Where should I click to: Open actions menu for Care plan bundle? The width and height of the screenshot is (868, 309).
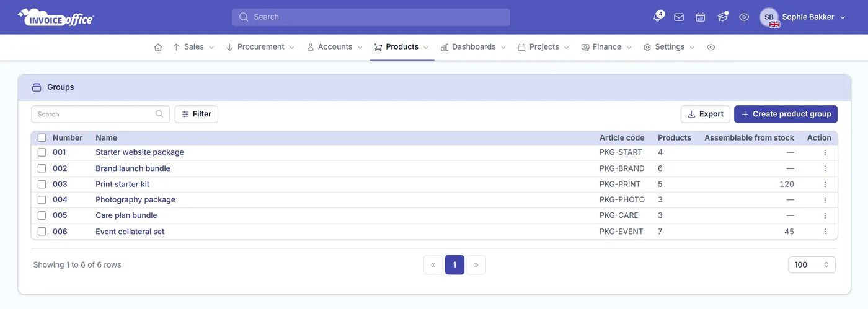point(825,215)
